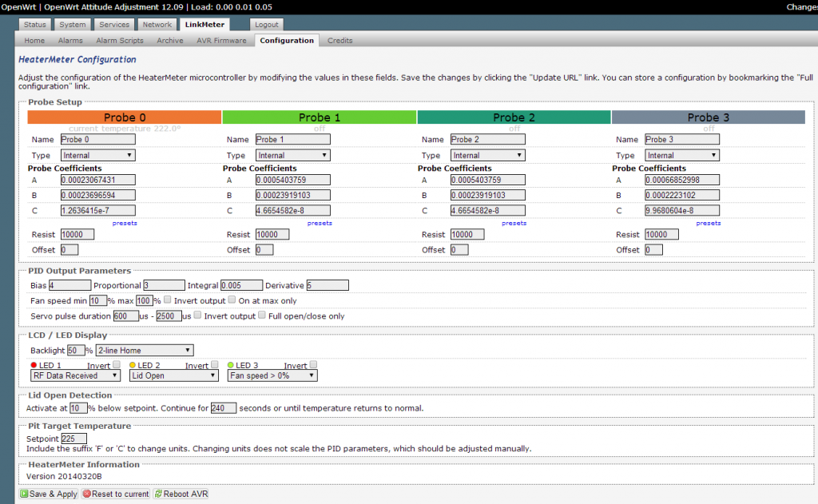Toggle fan Invert output checkbox
Viewport: 818px width, 504px height.
pyautogui.click(x=168, y=300)
